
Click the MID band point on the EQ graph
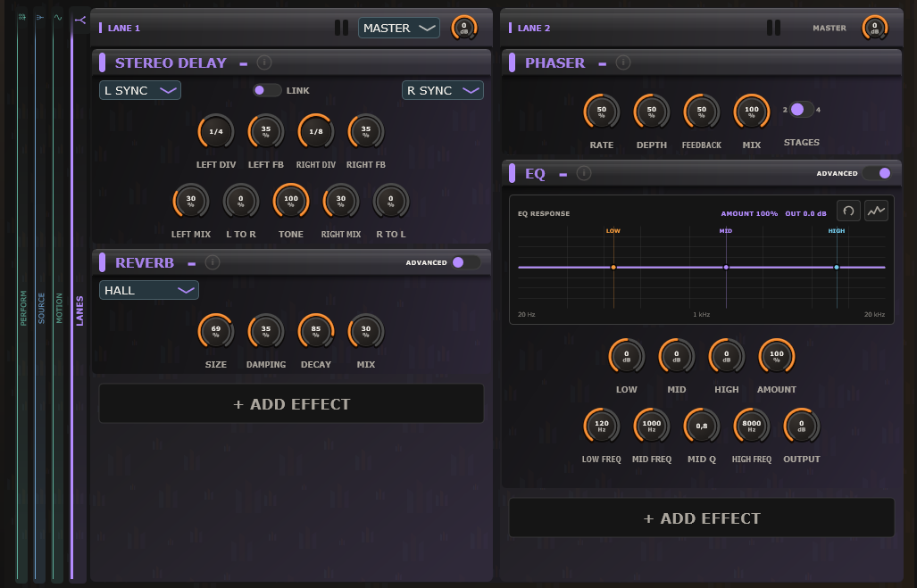coord(726,267)
